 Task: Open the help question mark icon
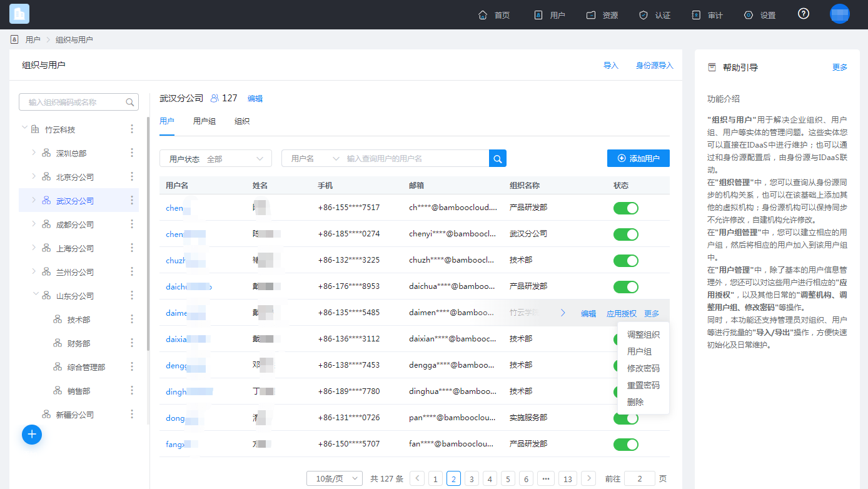point(804,14)
